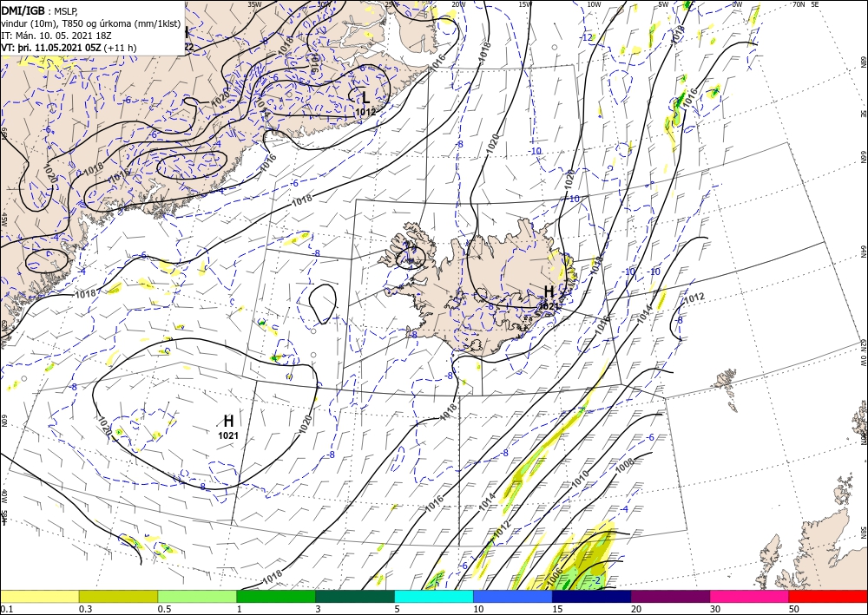Select the 0W longitude label
Image resolution: width=868 pixels, height=615 pixels.
coord(737,4)
